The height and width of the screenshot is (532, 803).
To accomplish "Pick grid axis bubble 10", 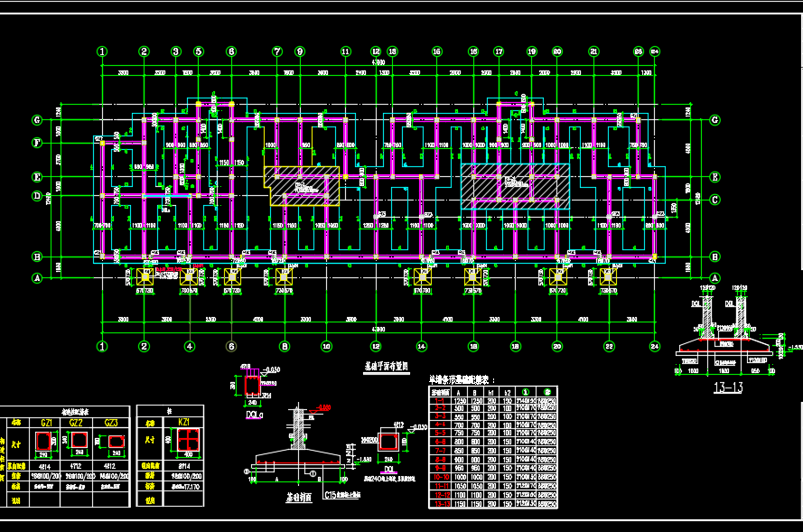I will click(326, 347).
